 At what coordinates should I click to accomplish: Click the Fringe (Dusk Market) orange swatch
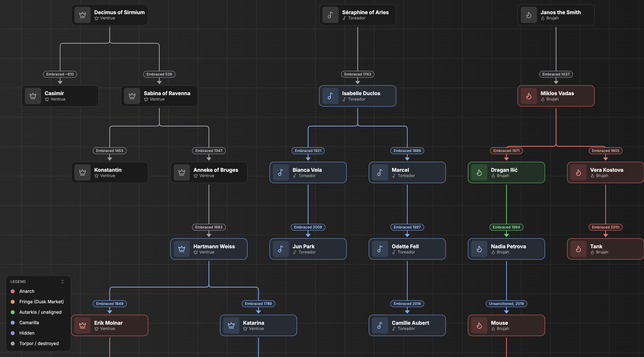pos(13,302)
